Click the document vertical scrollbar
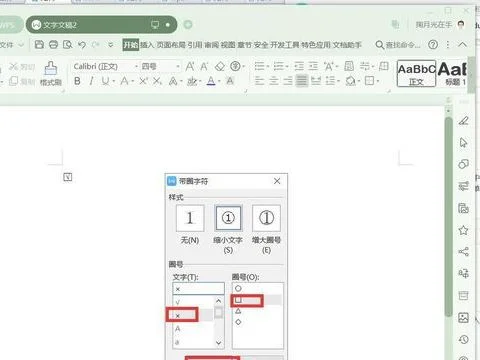Viewport: 480px width, 360px height. pos(449,217)
